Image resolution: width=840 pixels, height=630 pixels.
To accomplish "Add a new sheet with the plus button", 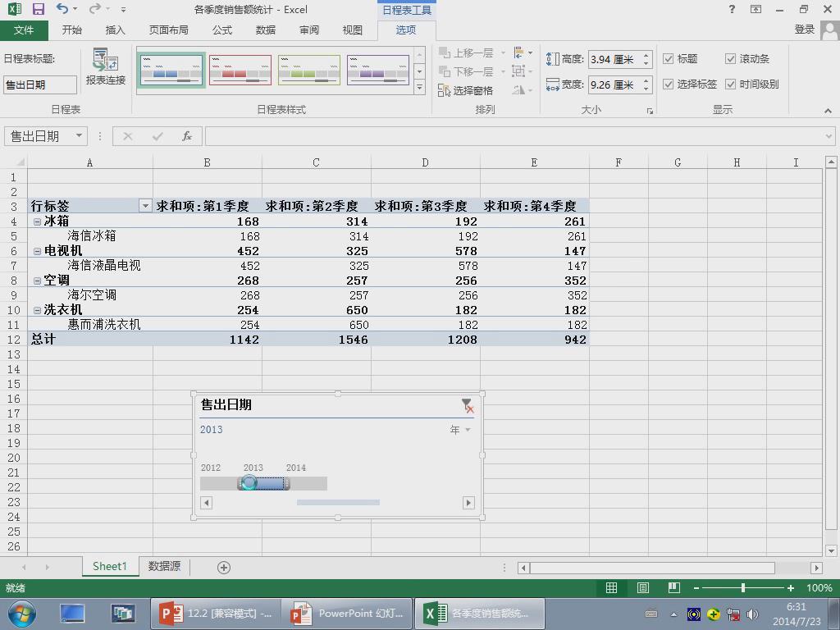I will 224,568.
